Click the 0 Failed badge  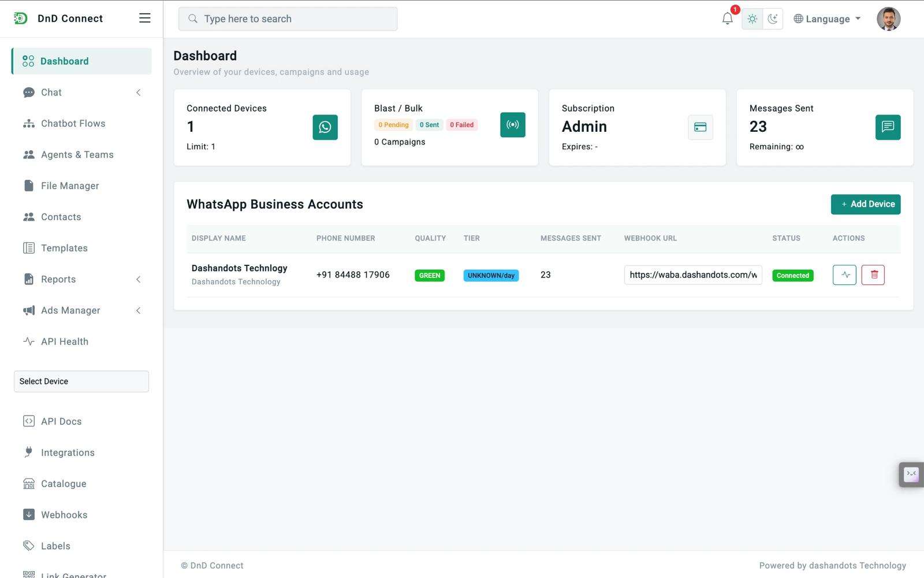[x=462, y=125]
